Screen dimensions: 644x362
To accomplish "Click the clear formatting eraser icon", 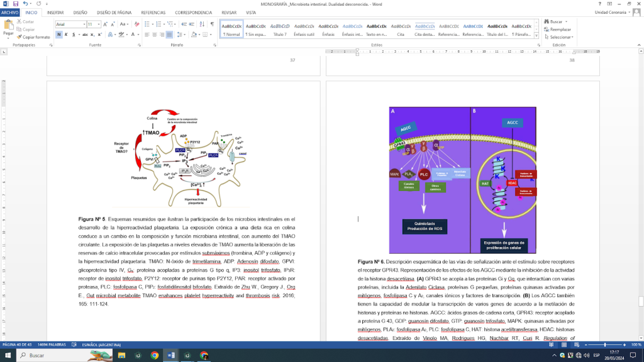I will click(137, 25).
